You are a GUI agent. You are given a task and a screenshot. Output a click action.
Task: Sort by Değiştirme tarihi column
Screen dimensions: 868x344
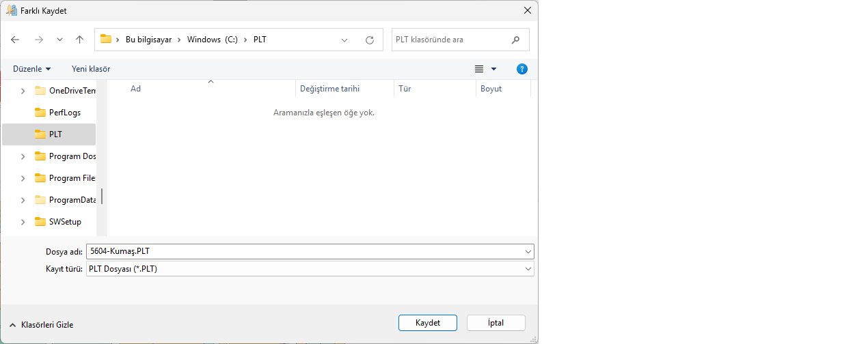coord(329,89)
